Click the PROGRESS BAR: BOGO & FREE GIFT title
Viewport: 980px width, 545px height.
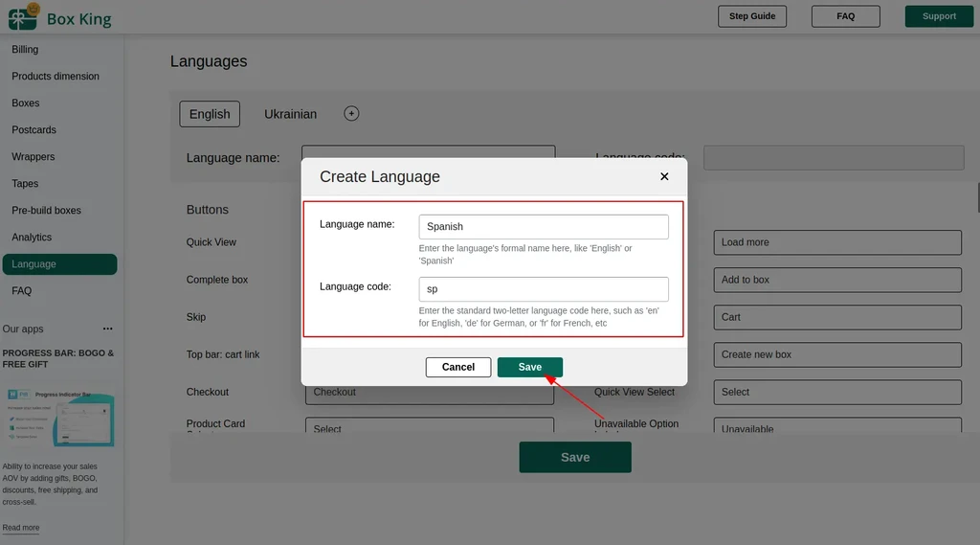58,358
